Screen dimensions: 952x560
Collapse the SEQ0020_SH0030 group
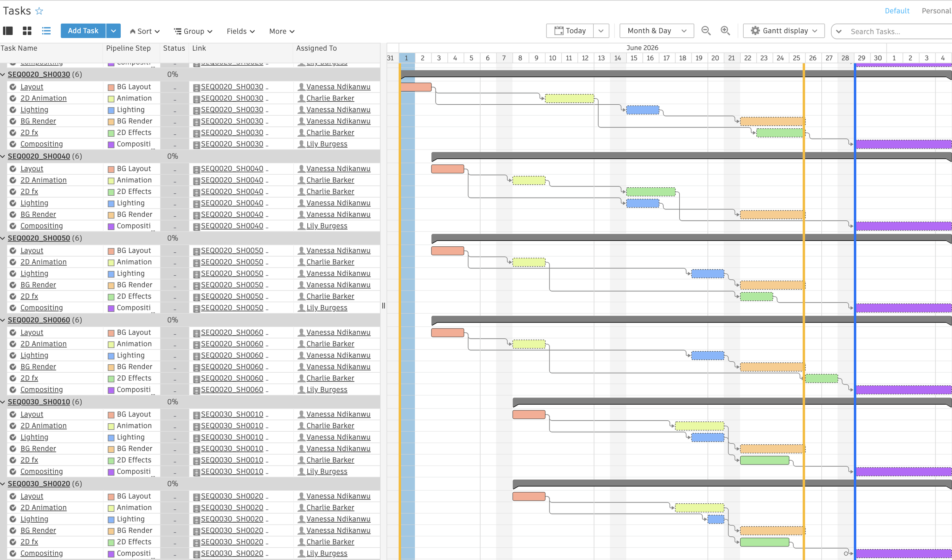tap(3, 74)
